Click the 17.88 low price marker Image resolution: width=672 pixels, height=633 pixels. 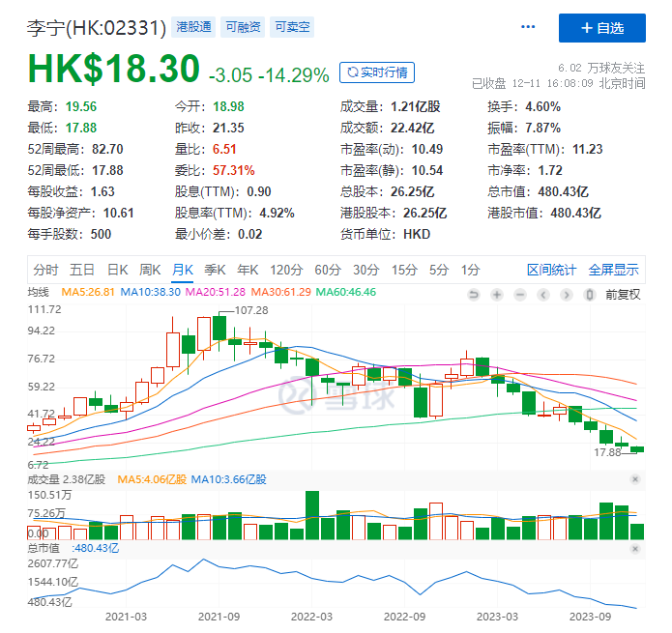pyautogui.click(x=607, y=452)
